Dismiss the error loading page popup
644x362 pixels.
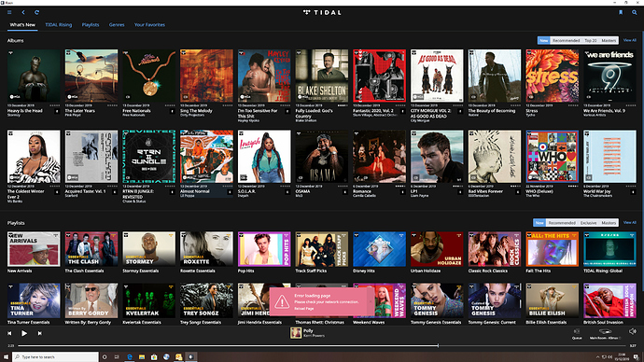point(370,301)
